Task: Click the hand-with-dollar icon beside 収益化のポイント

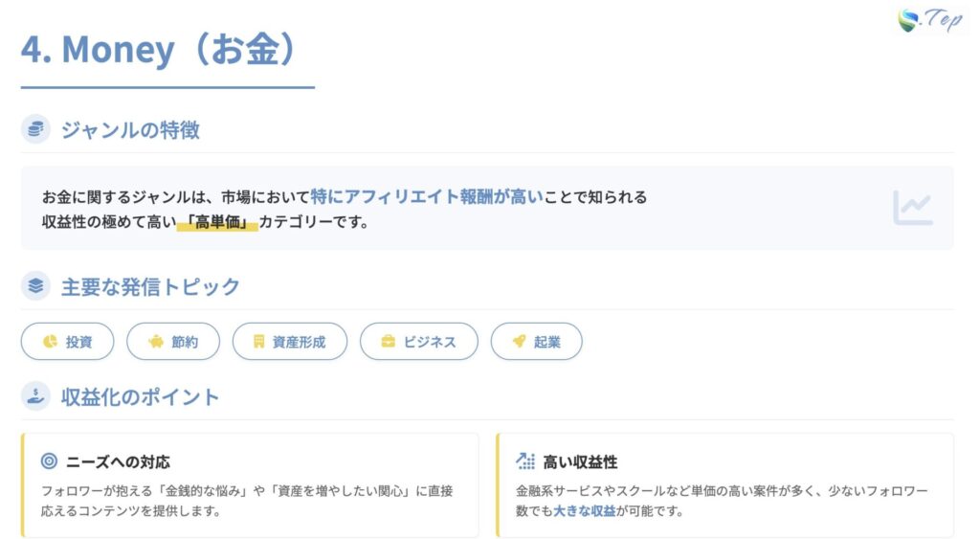Action: 35,395
